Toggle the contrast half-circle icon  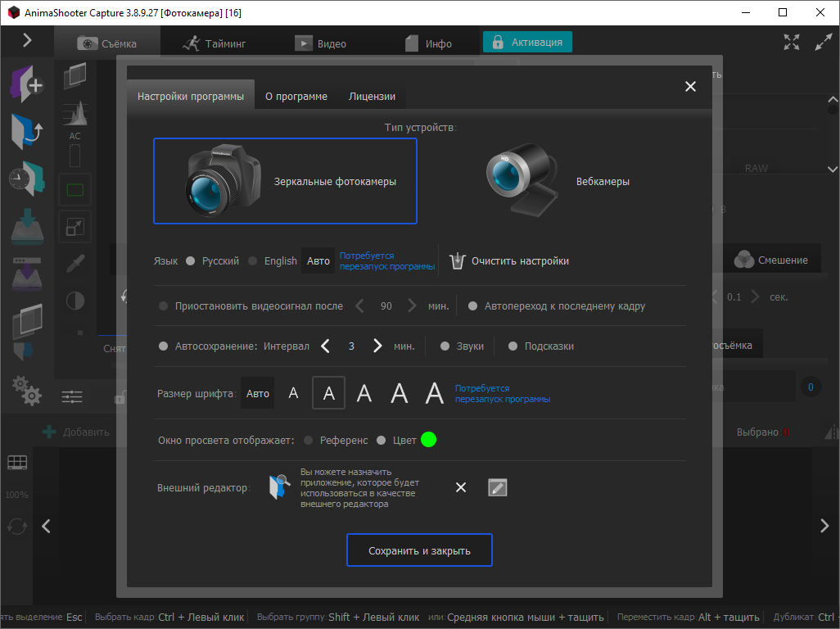[75, 301]
